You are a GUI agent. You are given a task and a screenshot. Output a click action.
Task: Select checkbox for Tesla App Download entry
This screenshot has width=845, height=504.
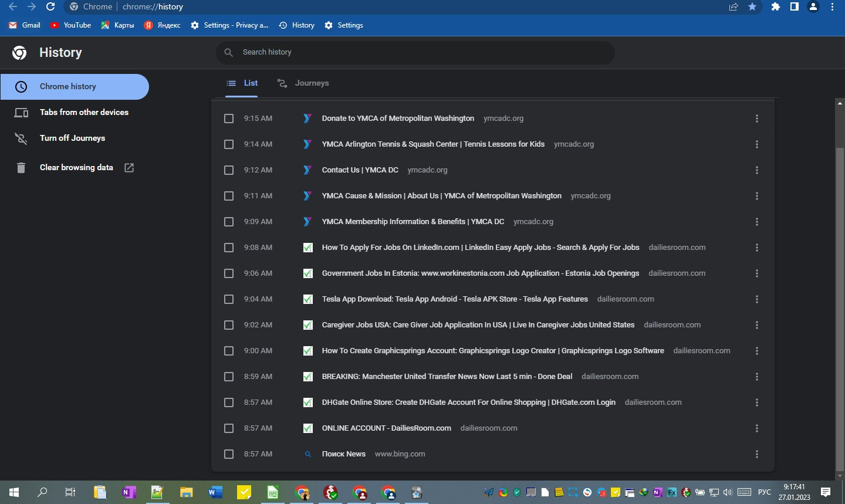[229, 299]
